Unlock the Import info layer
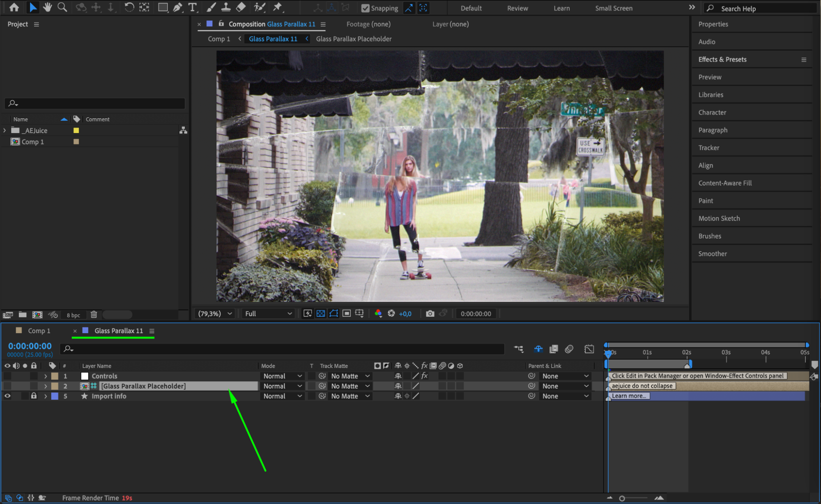Screen dimensions: 821x504 34,396
